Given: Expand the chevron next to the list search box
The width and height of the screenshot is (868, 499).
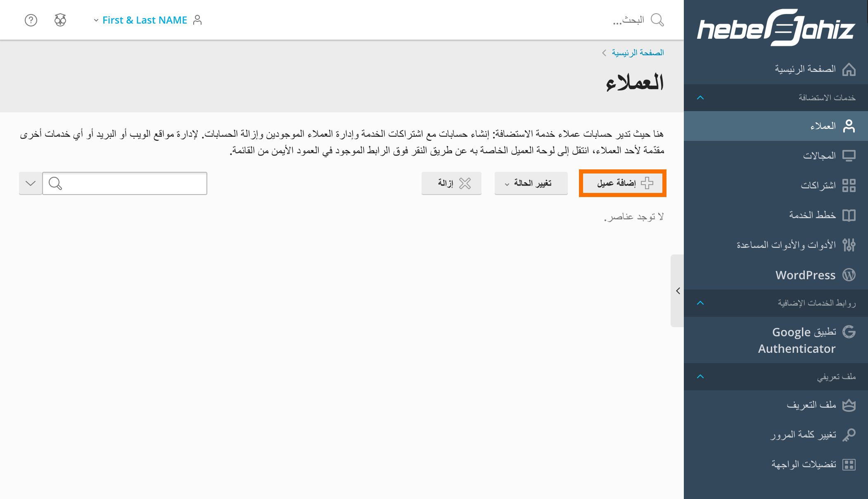Looking at the screenshot, I should pyautogui.click(x=31, y=183).
